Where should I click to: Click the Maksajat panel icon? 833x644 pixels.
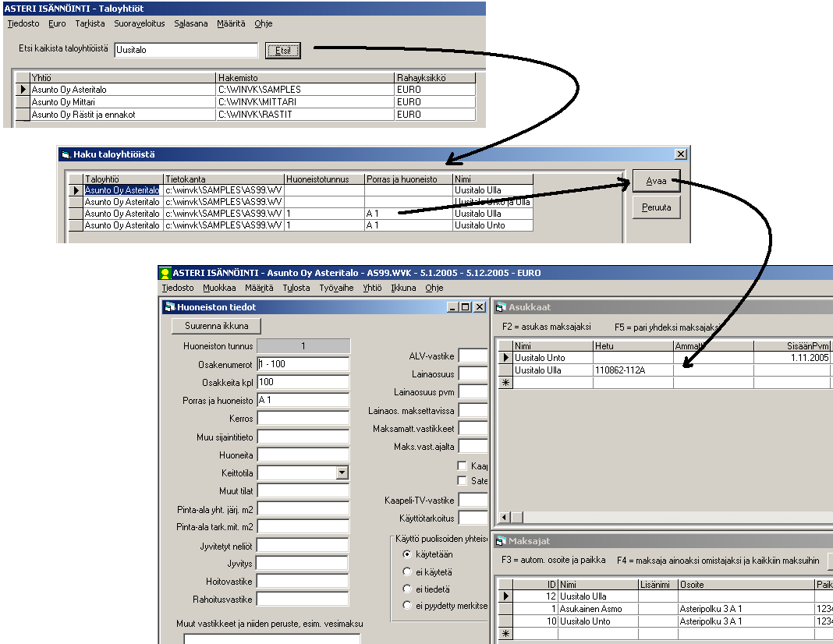500,541
